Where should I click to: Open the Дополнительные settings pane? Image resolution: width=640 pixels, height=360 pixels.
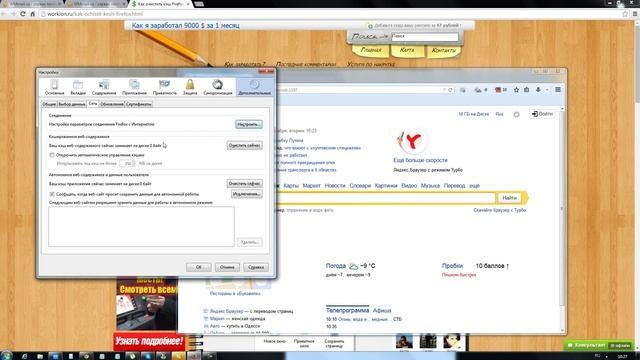(x=254, y=87)
